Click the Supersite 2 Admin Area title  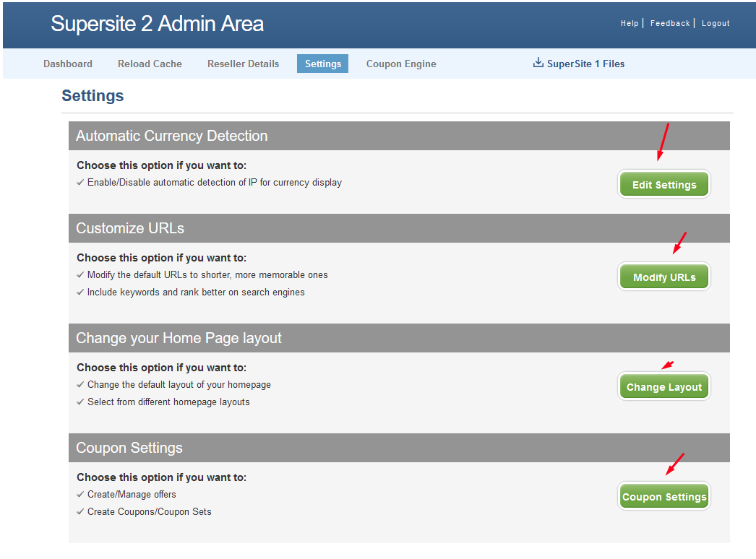point(157,24)
